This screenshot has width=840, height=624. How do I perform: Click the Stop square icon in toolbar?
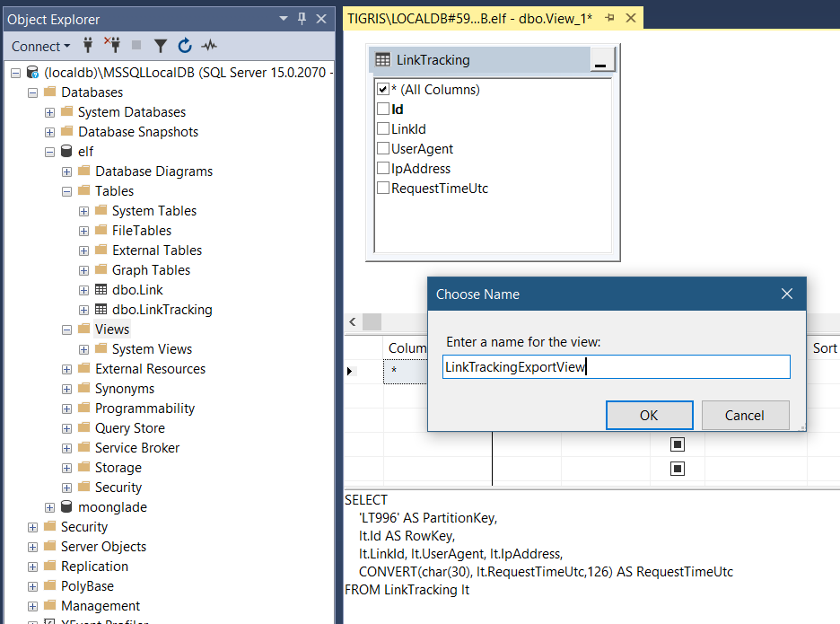[x=136, y=45]
